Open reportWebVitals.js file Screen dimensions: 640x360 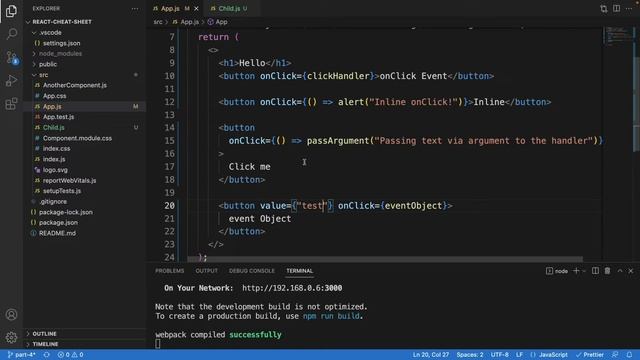(x=69, y=180)
